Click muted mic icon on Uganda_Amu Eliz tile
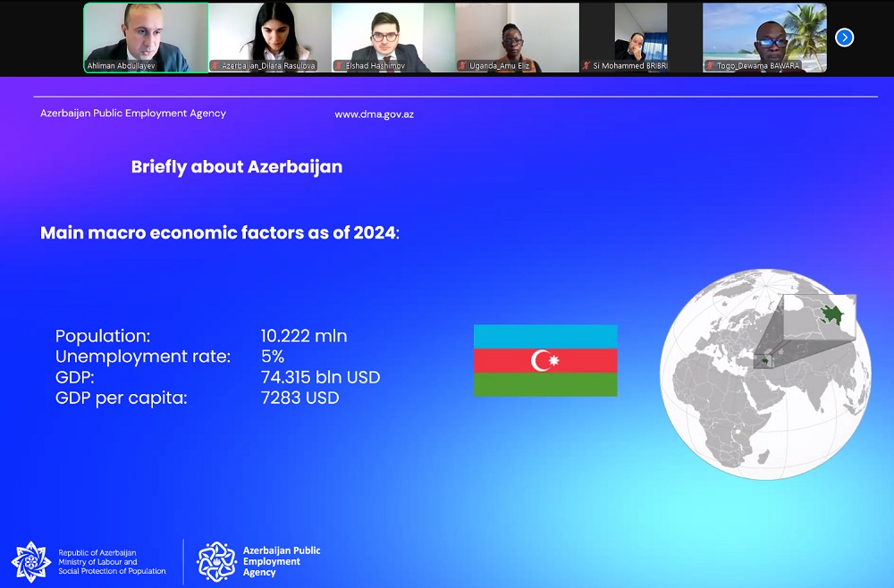The image size is (894, 588). click(x=462, y=66)
